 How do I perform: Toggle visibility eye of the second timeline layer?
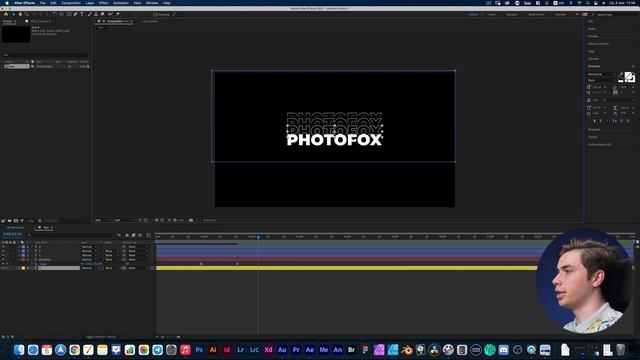(3, 251)
